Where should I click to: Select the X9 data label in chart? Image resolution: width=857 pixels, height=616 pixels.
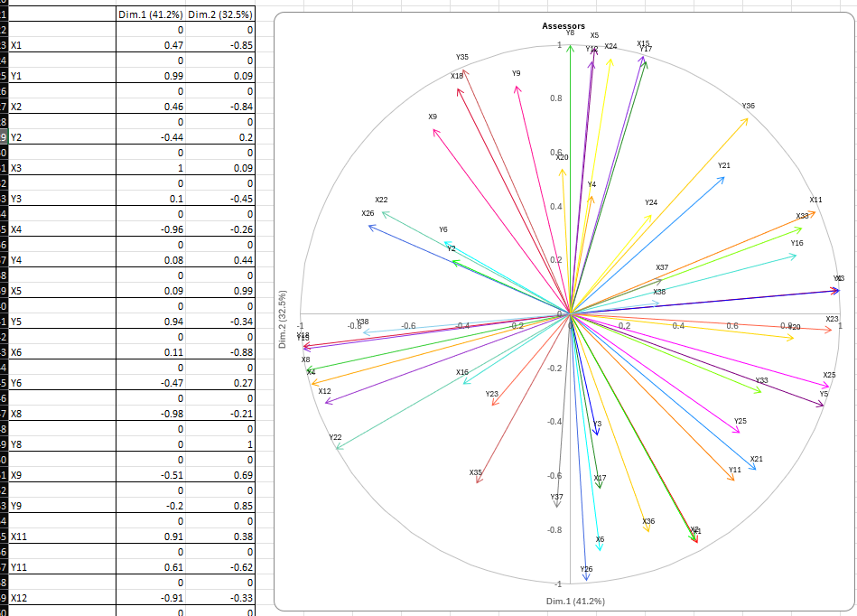click(x=433, y=117)
